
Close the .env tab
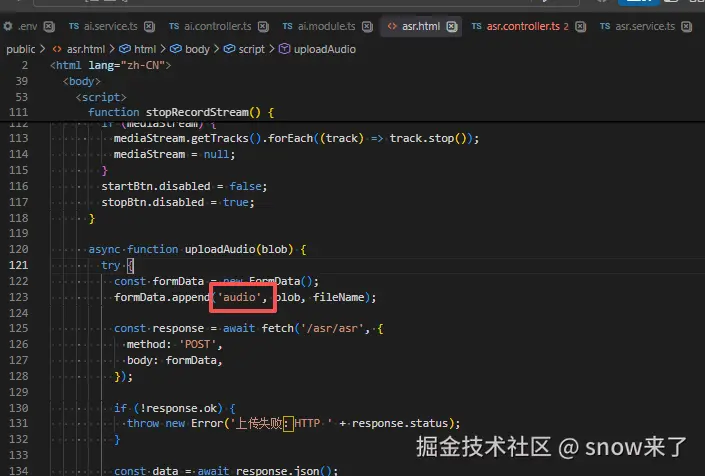point(49,27)
